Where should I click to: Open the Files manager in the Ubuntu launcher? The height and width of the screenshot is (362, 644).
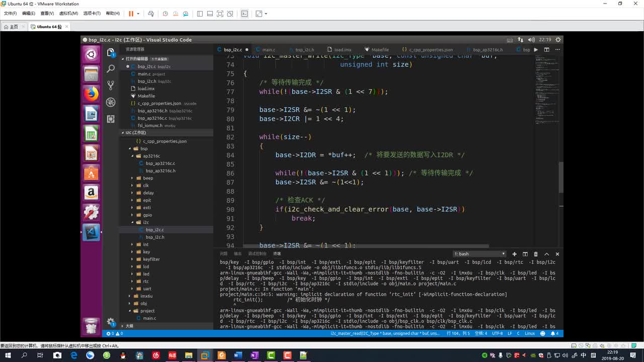[91, 74]
